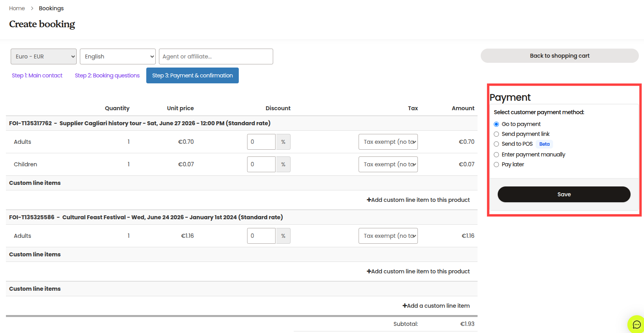Go to Step 1: Main contact tab
644x333 pixels.
coord(37,75)
